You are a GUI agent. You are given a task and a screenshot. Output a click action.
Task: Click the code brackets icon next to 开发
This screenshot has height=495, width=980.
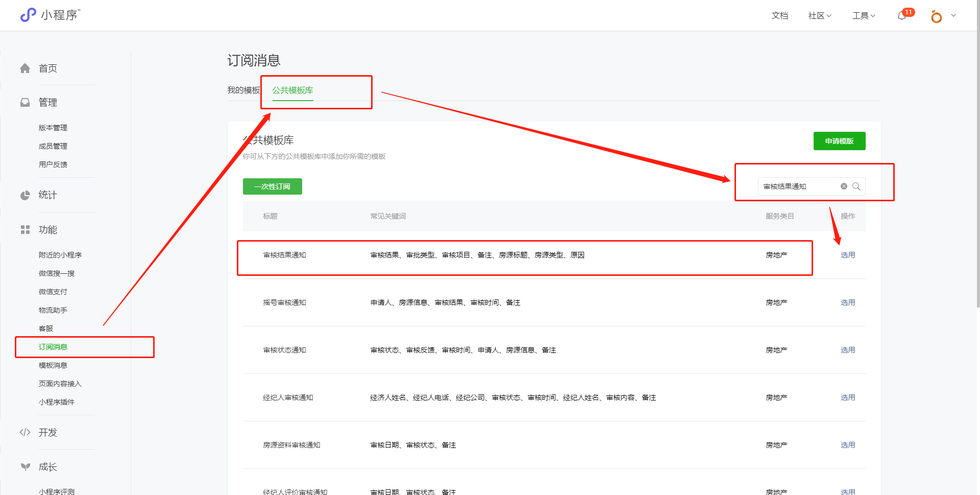[25, 433]
